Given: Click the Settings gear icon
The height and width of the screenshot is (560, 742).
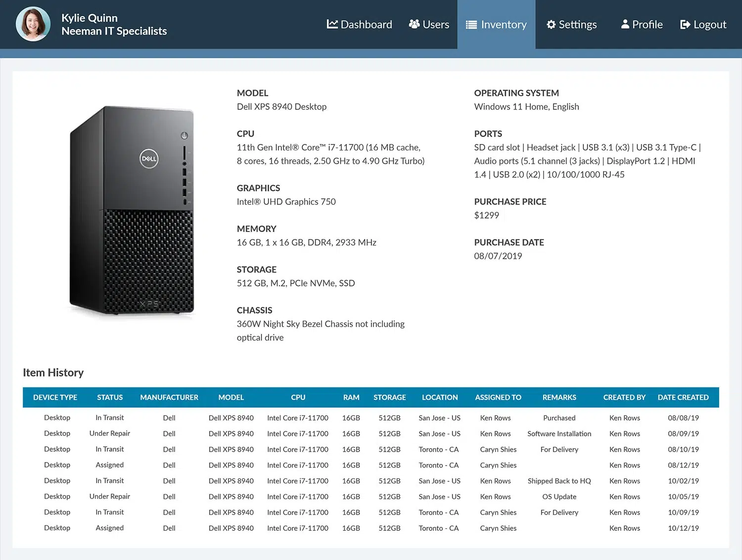Looking at the screenshot, I should [x=551, y=24].
